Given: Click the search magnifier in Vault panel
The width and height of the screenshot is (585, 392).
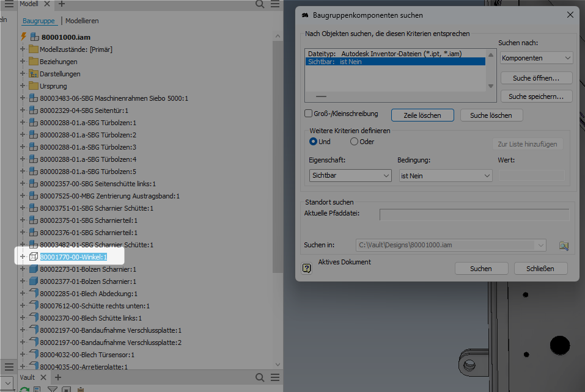Looking at the screenshot, I should click(x=260, y=377).
